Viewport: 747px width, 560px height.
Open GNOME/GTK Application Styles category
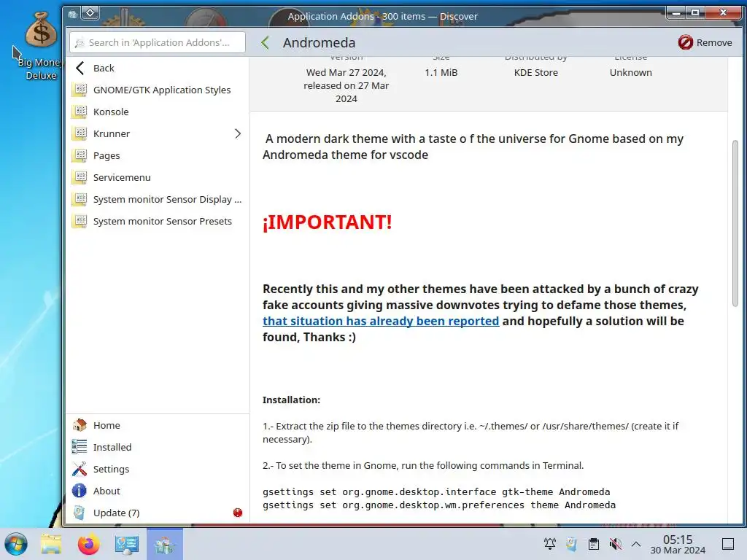(x=158, y=90)
